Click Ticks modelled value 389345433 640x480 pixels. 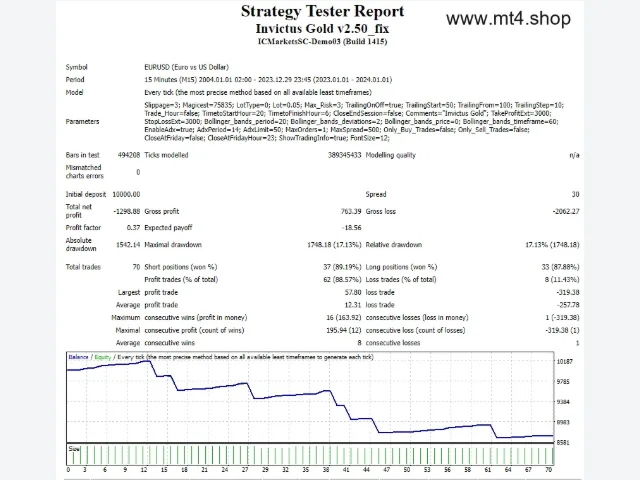[344, 155]
